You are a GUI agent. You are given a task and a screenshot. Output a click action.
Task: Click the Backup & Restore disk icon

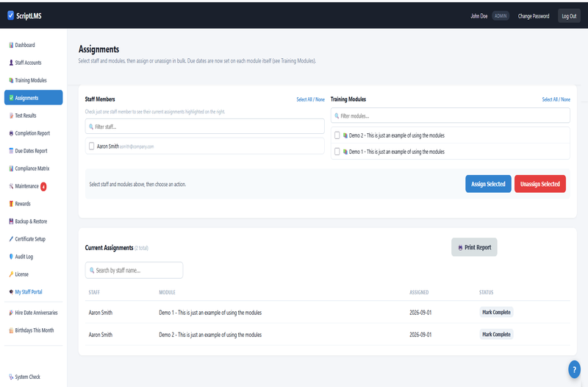(x=11, y=221)
